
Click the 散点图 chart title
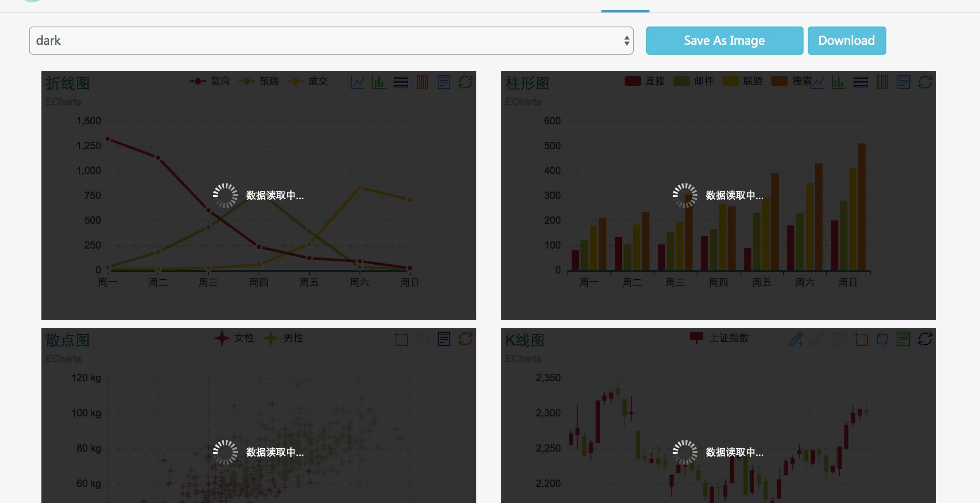point(68,340)
